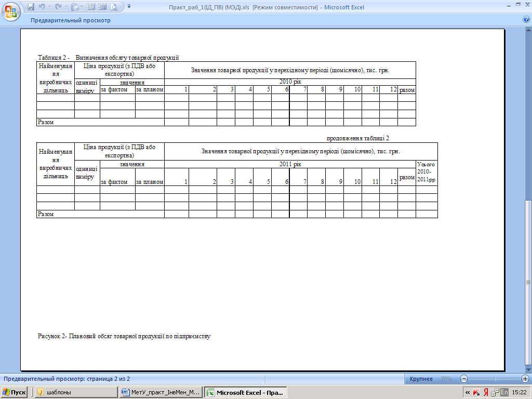Click the network connection tray icon

pos(495,393)
